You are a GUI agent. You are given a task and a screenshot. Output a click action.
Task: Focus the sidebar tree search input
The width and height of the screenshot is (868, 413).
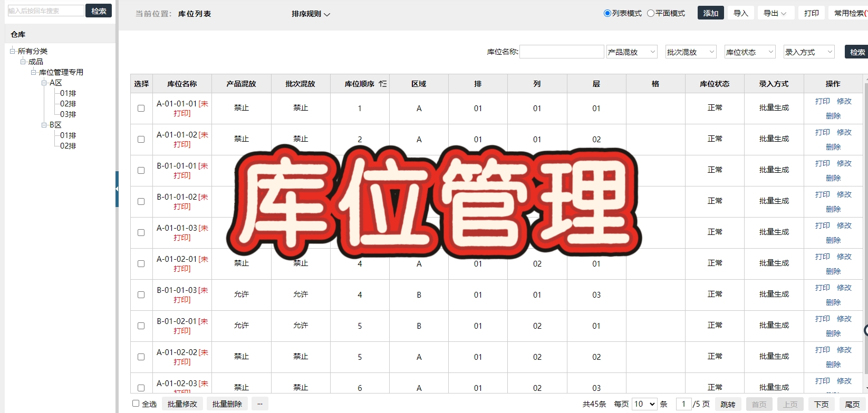tap(46, 11)
